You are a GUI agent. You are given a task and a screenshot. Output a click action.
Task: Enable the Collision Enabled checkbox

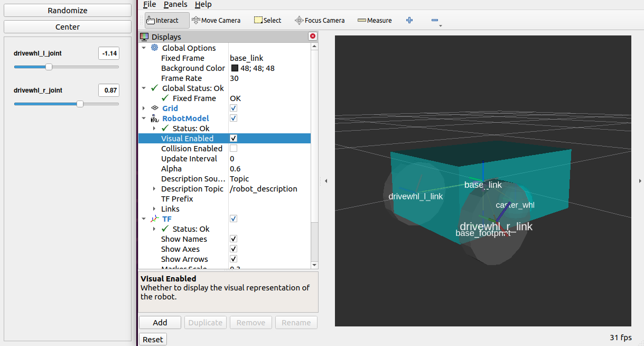(234, 149)
